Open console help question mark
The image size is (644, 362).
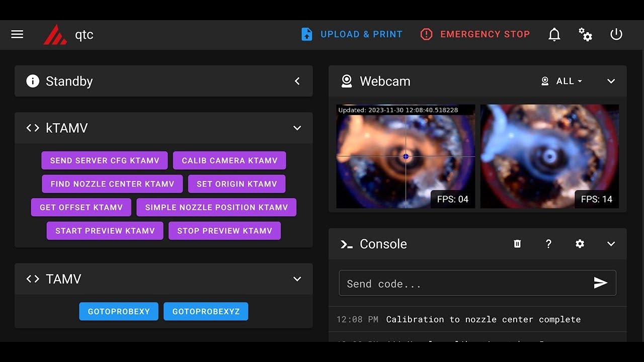click(x=548, y=244)
